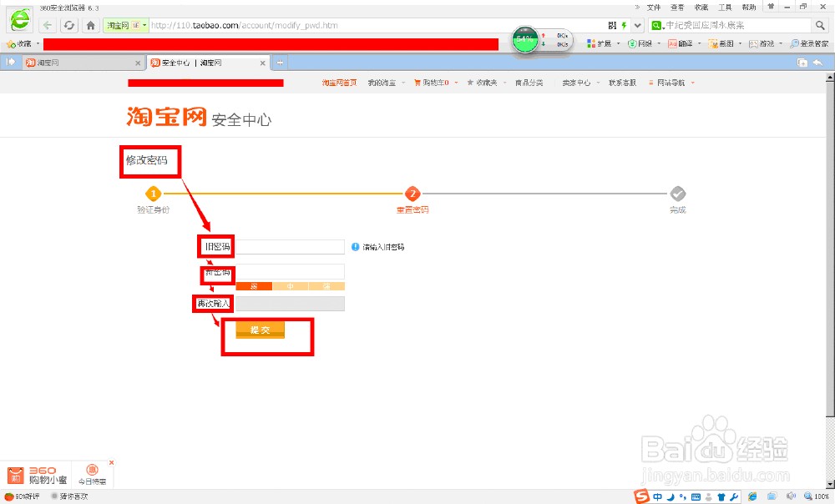Toggle Sogou half/full-width moon icon

[x=671, y=497]
